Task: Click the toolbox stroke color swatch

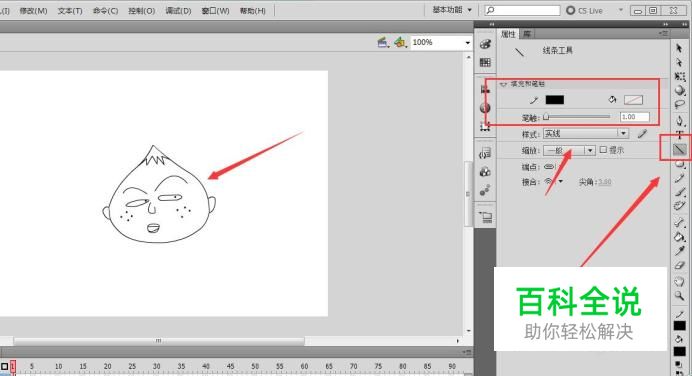Action: [x=680, y=326]
